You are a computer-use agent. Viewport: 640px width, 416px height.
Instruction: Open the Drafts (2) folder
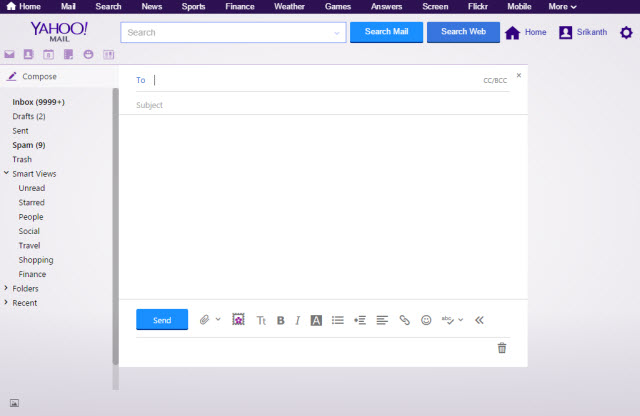click(x=29, y=116)
